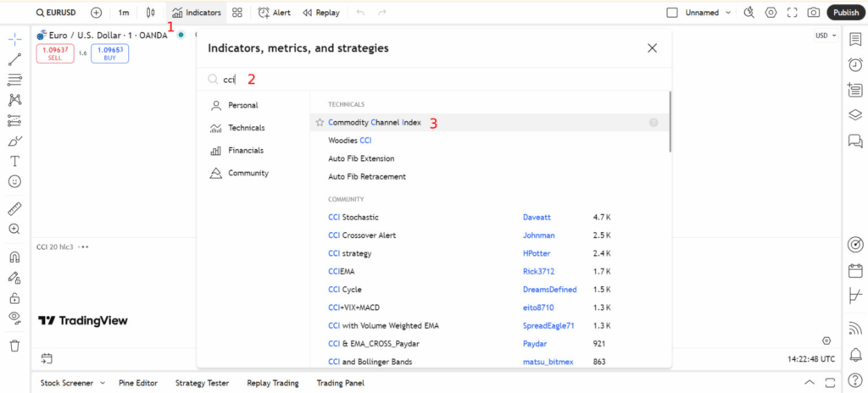
Task: Favorite Commodity Channel Index with star
Action: point(320,123)
